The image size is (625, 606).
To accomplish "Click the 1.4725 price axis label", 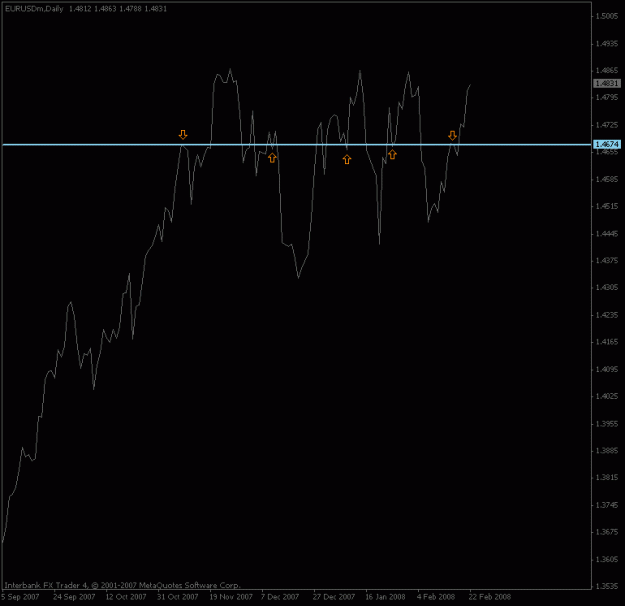I will [x=607, y=125].
